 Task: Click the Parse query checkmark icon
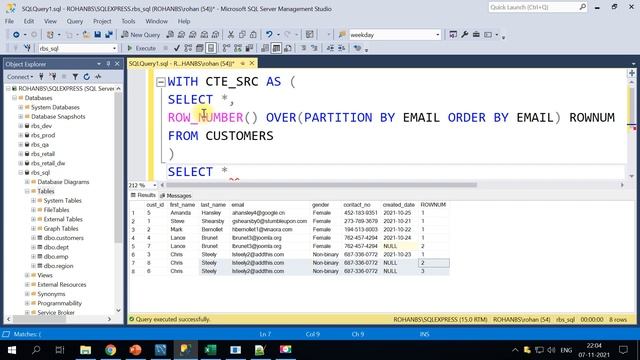(176, 48)
